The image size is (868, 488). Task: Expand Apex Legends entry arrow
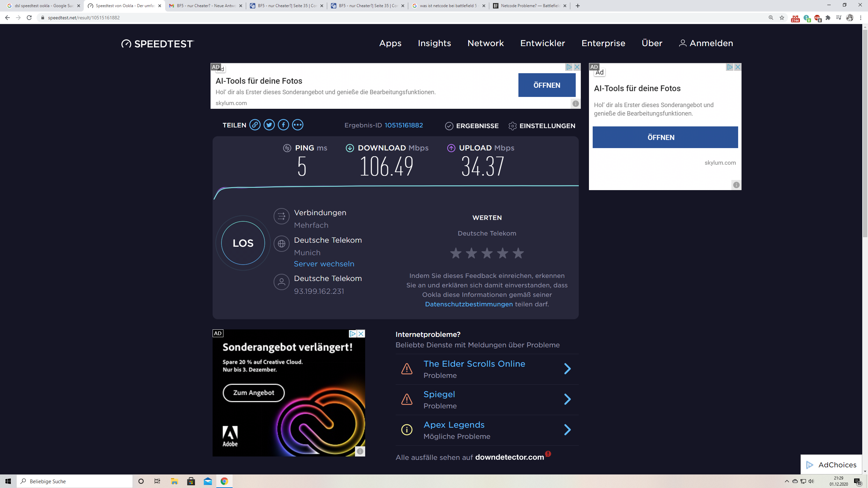567,430
